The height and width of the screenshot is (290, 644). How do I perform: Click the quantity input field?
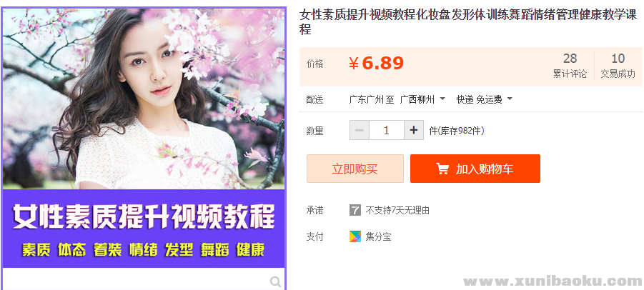pyautogui.click(x=387, y=131)
